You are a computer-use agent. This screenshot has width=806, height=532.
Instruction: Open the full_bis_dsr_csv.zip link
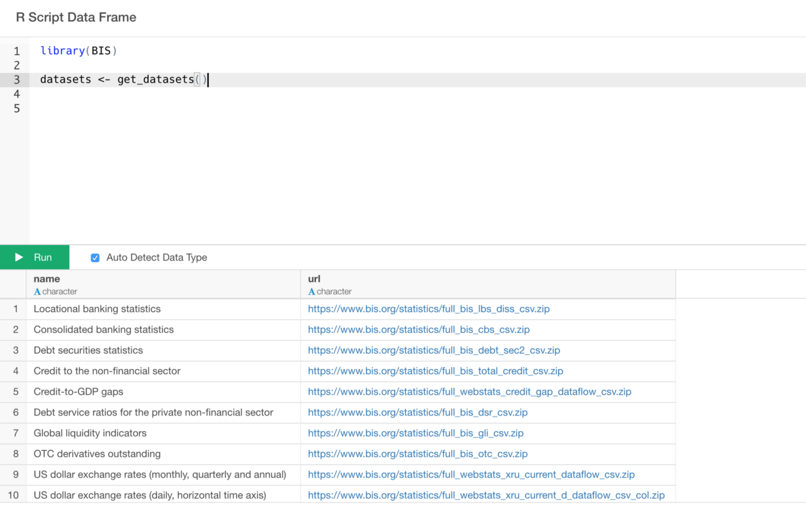coord(417,413)
